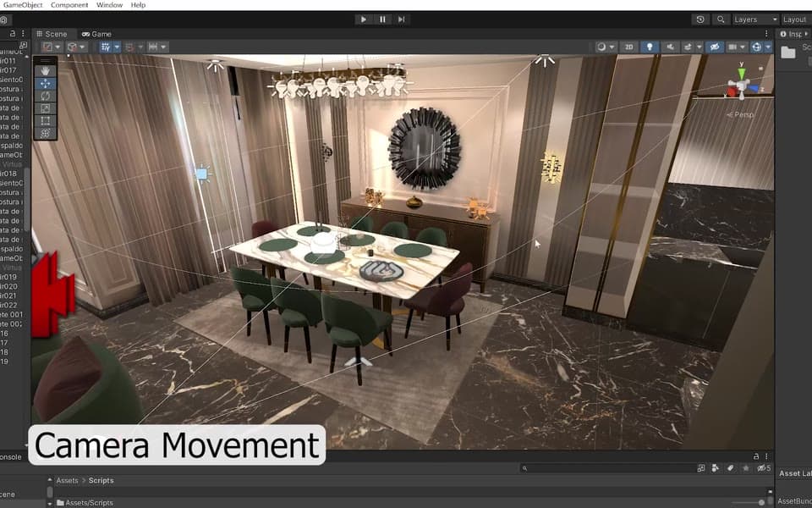Click the hierarchy search-by-type icon

pos(23,46)
